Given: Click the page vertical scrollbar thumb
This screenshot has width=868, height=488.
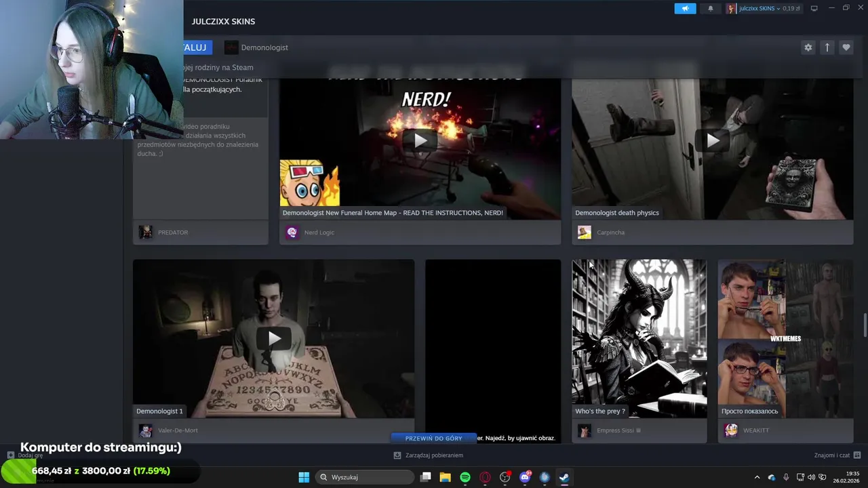Looking at the screenshot, I should point(865,325).
